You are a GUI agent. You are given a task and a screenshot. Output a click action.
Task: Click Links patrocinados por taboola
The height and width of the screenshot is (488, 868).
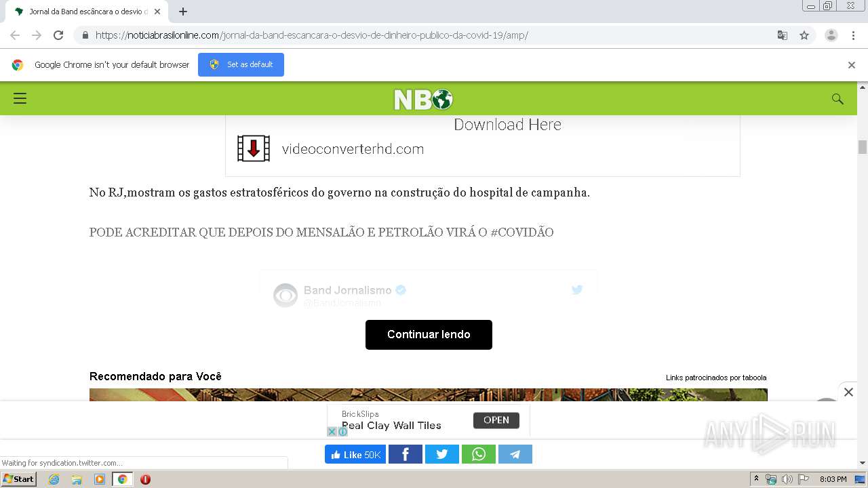point(716,378)
